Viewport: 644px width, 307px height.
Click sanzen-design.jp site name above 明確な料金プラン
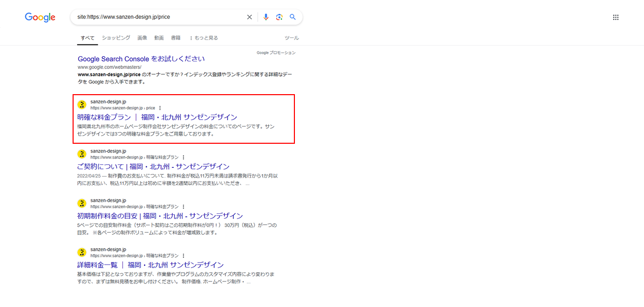(x=108, y=102)
